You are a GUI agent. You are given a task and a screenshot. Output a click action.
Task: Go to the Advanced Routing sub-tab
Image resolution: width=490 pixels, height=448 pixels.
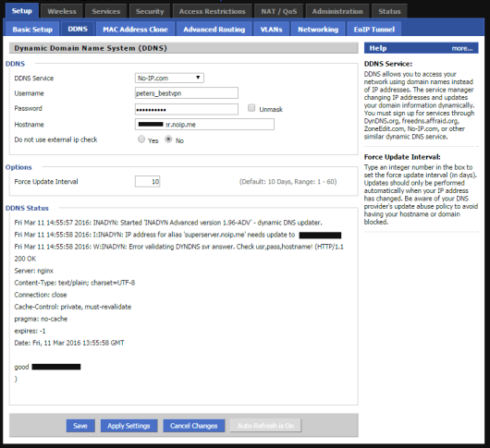[x=214, y=29]
